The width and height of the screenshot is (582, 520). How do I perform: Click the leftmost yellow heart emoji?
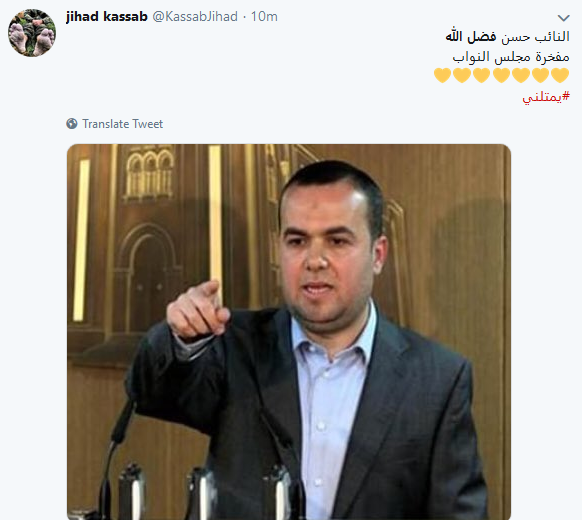442,75
